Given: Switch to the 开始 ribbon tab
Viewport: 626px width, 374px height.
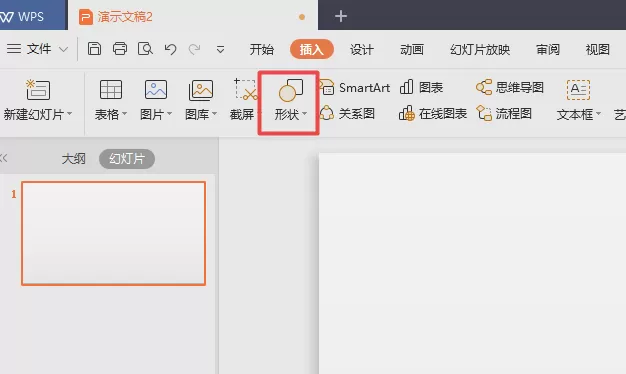Looking at the screenshot, I should pyautogui.click(x=261, y=49).
